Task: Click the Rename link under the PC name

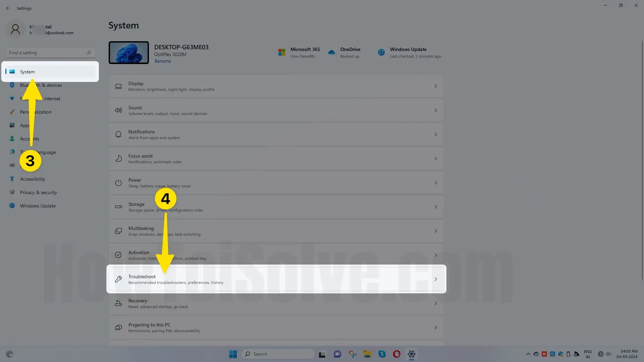Action: (163, 61)
